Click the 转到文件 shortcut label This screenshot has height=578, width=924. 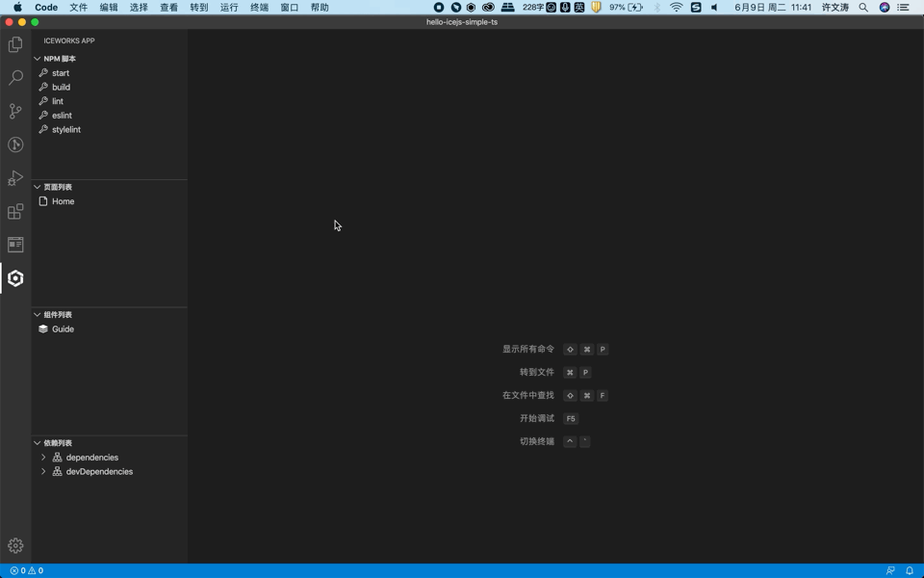pos(537,372)
